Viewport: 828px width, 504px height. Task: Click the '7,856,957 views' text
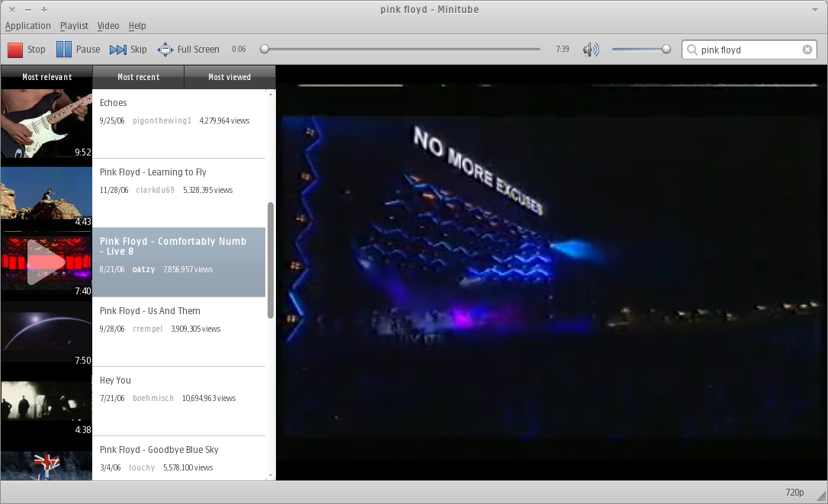(188, 269)
